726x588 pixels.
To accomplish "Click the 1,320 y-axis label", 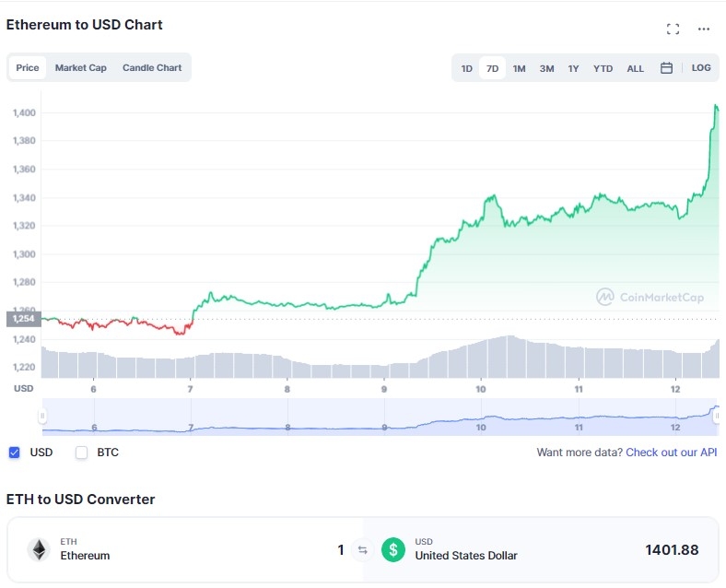I will [x=24, y=226].
